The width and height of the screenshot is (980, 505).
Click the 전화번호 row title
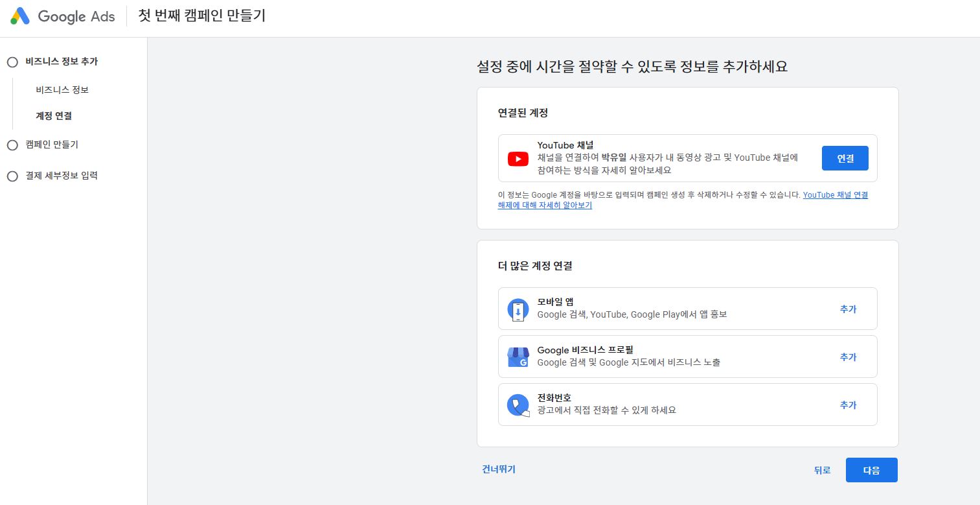[554, 397]
